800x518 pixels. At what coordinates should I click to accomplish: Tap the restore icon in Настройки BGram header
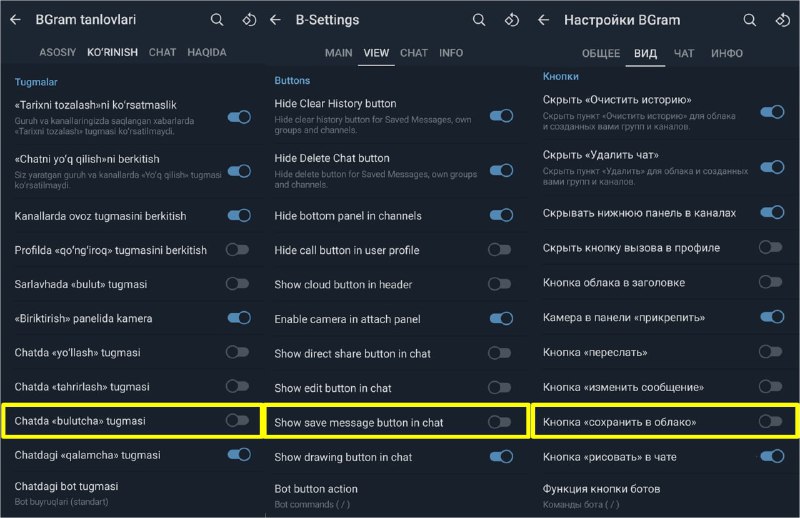point(783,20)
